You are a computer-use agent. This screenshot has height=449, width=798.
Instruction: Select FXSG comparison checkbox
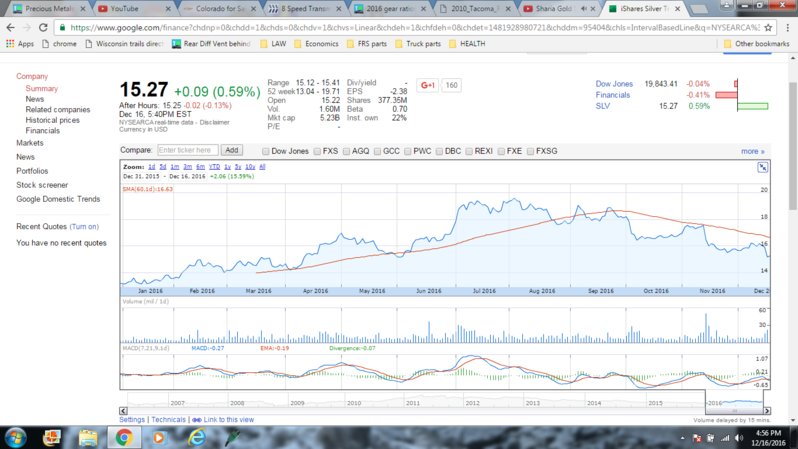pyautogui.click(x=530, y=151)
